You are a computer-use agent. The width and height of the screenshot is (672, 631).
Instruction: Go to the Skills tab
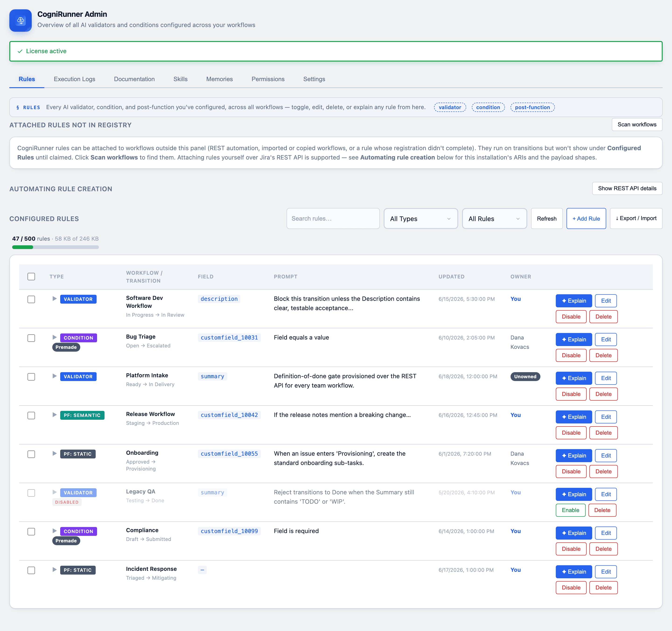181,79
